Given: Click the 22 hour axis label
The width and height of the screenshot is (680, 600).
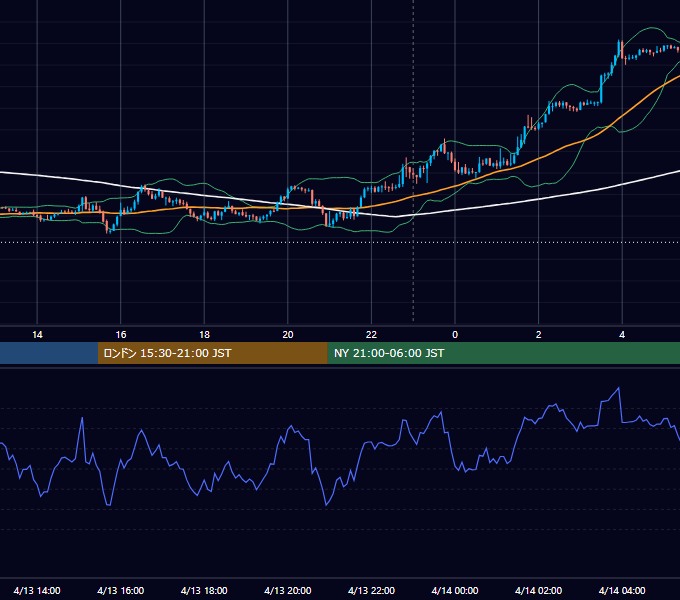Looking at the screenshot, I should (371, 335).
